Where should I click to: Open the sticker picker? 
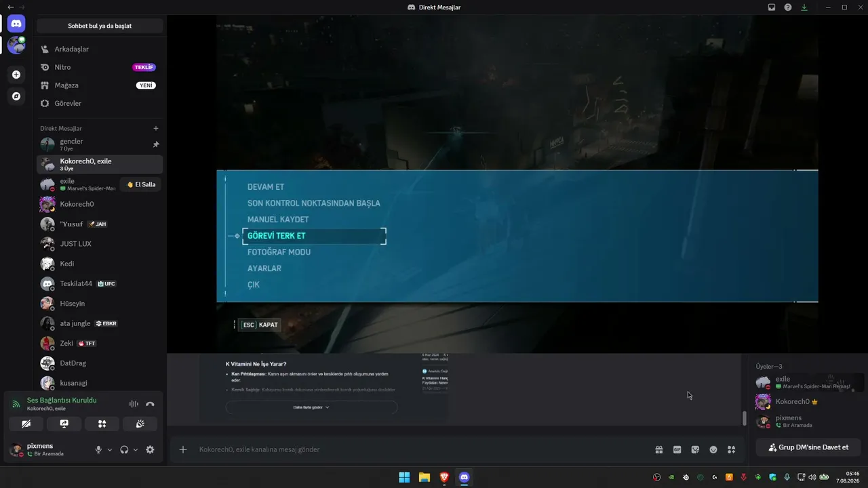[x=695, y=449]
